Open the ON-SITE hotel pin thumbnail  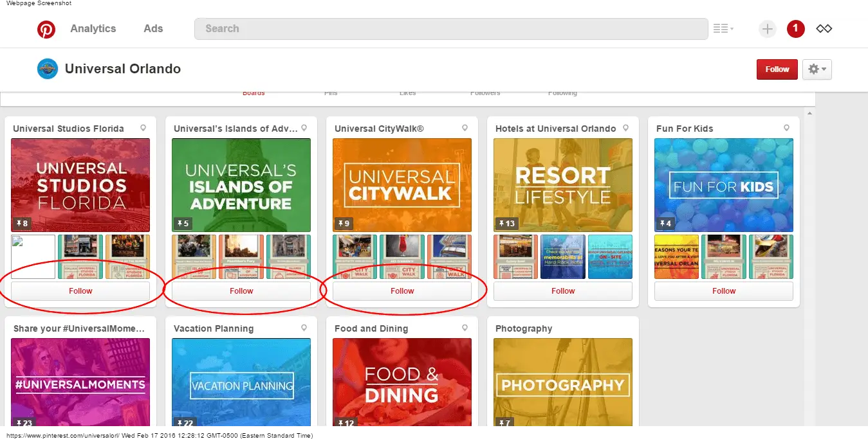[610, 257]
